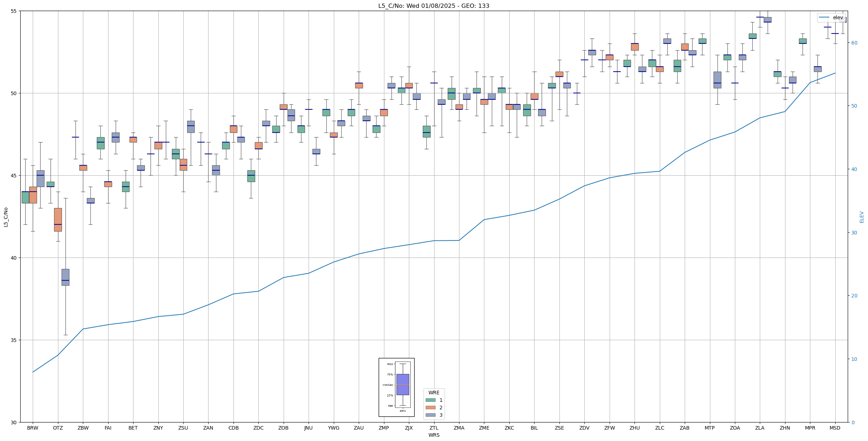The width and height of the screenshot is (868, 441).
Task: Click the 55 tick on left axis
Action: click(14, 11)
